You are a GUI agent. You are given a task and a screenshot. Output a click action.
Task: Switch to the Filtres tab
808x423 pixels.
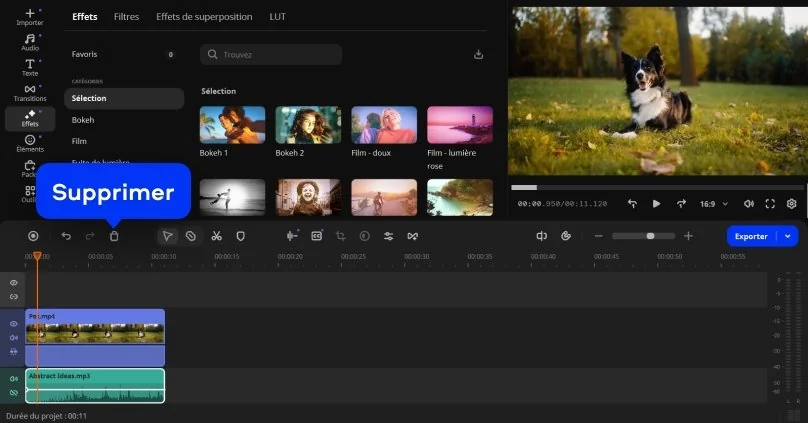tap(126, 17)
